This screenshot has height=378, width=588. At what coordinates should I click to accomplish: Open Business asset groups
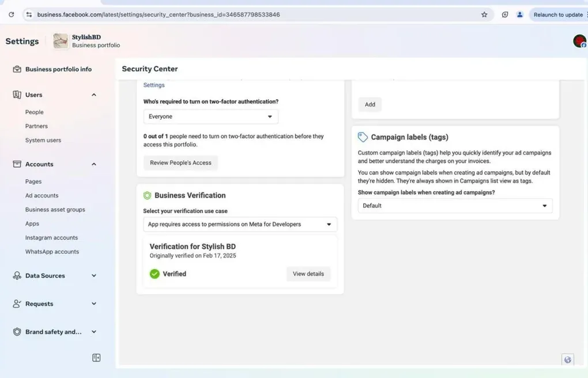55,209
